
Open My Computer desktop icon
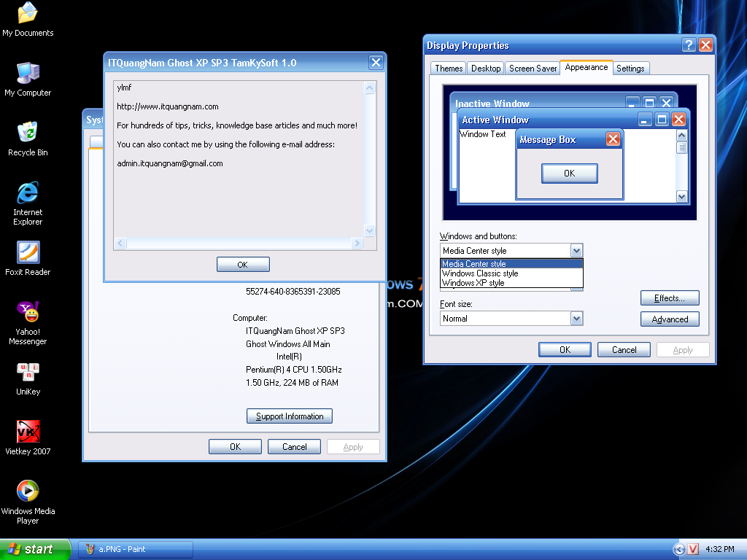28,79
